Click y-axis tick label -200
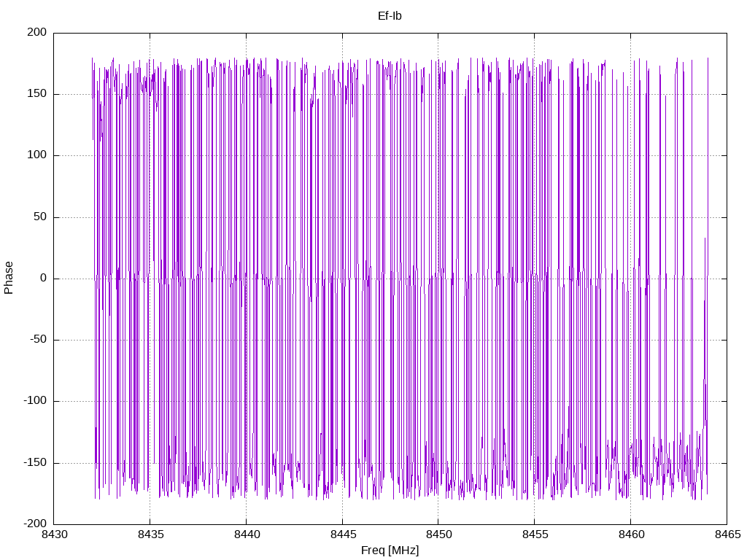747x560 pixels. (35, 524)
